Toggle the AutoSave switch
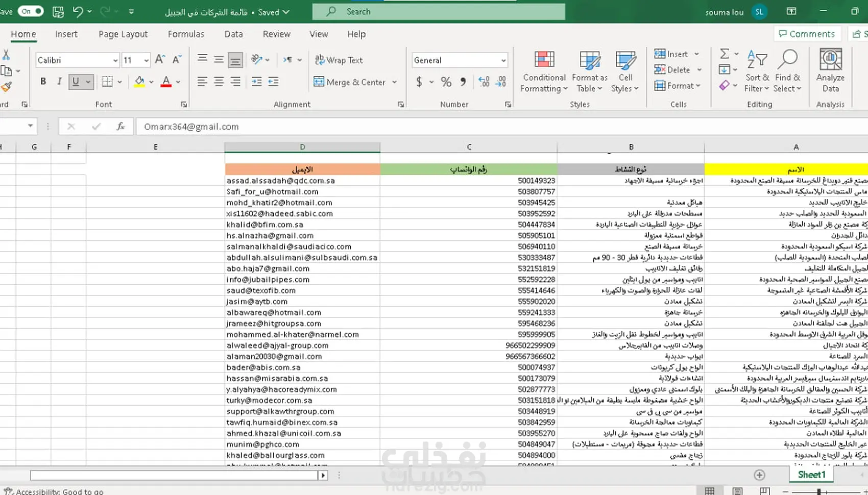The height and width of the screenshot is (495, 868). point(31,11)
